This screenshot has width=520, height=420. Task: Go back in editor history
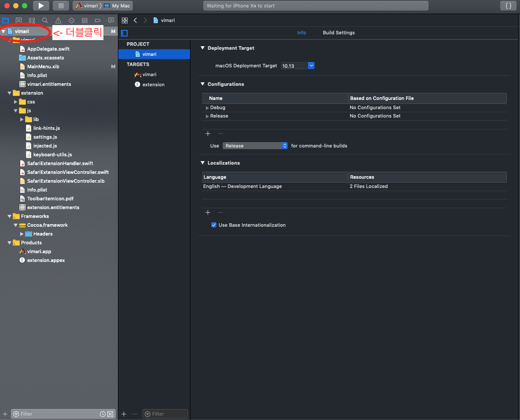coord(135,20)
